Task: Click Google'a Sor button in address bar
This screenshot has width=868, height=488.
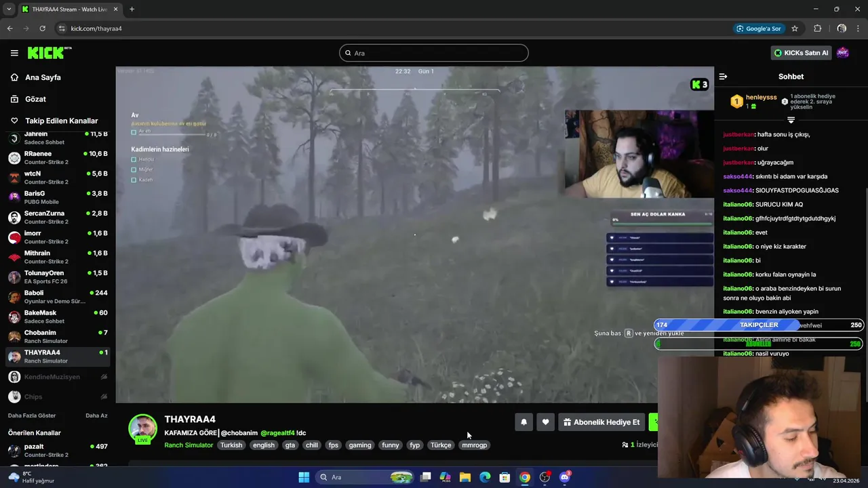Action: [x=759, y=28]
